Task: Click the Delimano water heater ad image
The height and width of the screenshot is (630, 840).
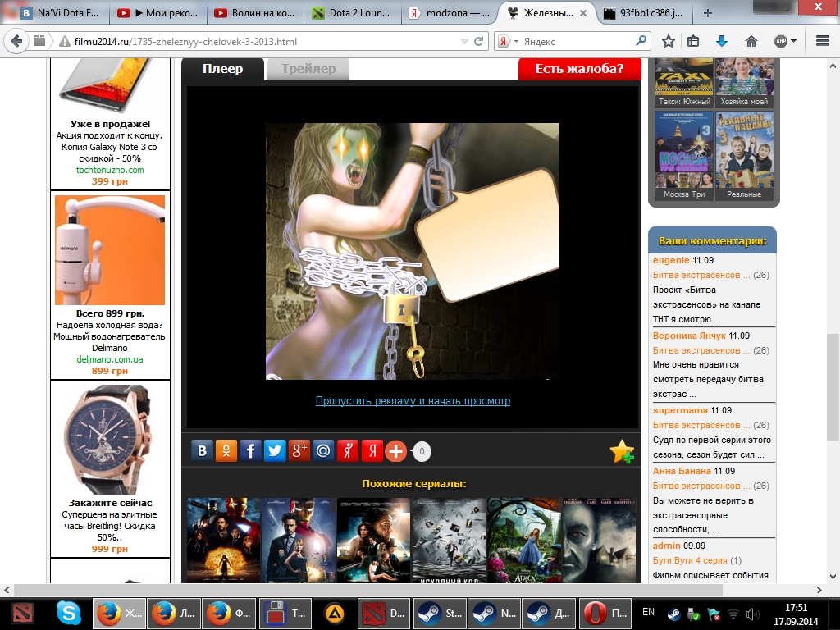Action: coord(110,250)
